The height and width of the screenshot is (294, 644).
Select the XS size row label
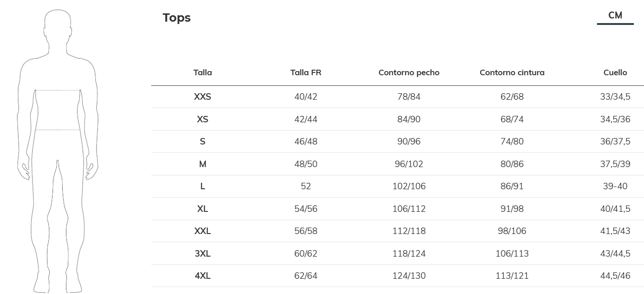coord(202,119)
